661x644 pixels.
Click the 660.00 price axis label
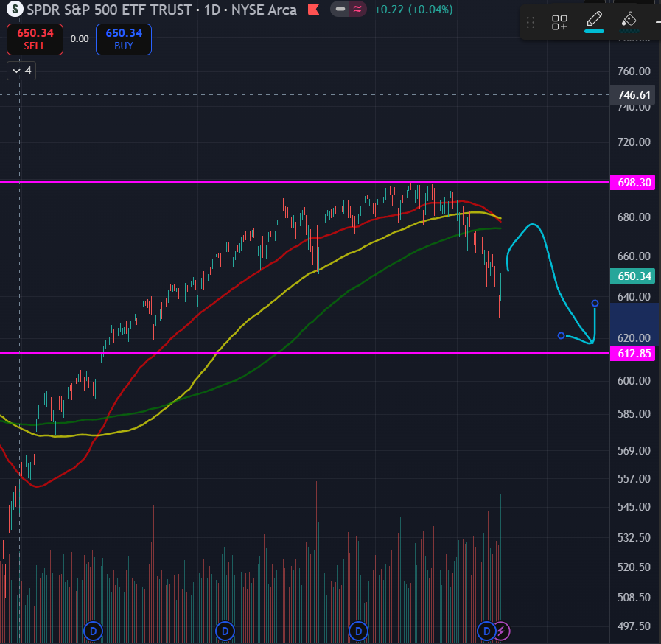pos(634,256)
